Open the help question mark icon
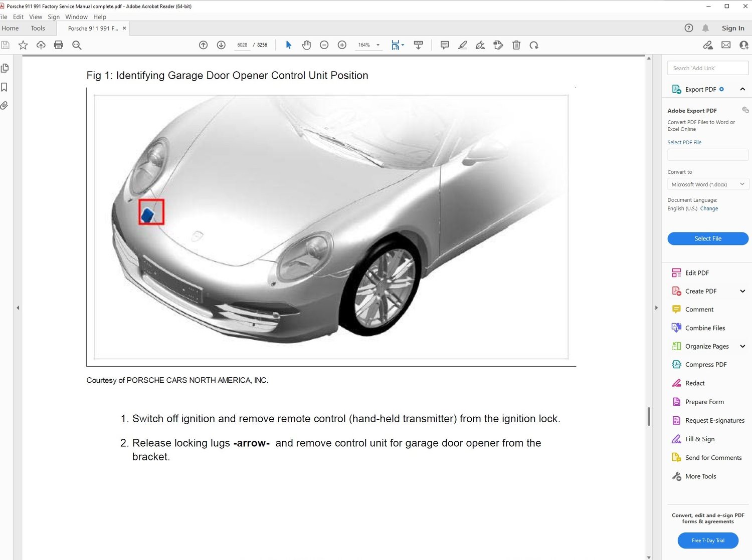This screenshot has width=752, height=560. (x=689, y=28)
